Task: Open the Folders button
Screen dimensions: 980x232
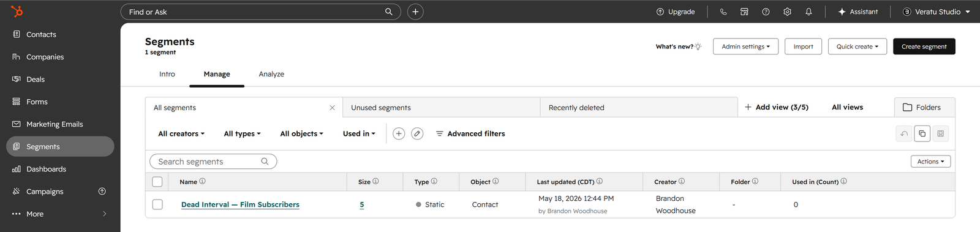Action: [924, 107]
